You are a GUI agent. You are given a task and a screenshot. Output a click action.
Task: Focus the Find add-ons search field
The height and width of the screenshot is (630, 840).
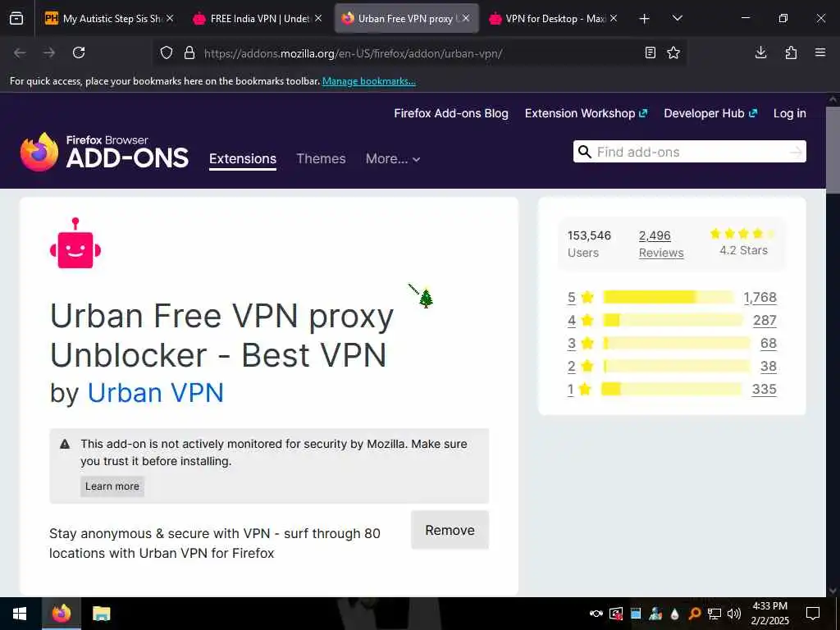pos(690,152)
